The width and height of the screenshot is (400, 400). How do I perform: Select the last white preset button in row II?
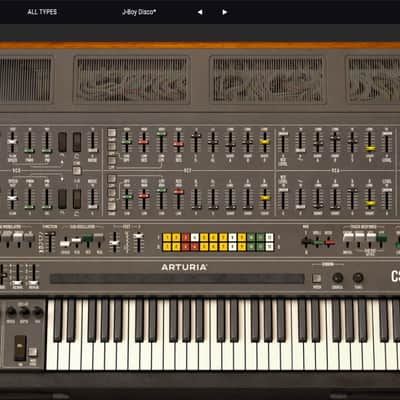[x=269, y=247]
